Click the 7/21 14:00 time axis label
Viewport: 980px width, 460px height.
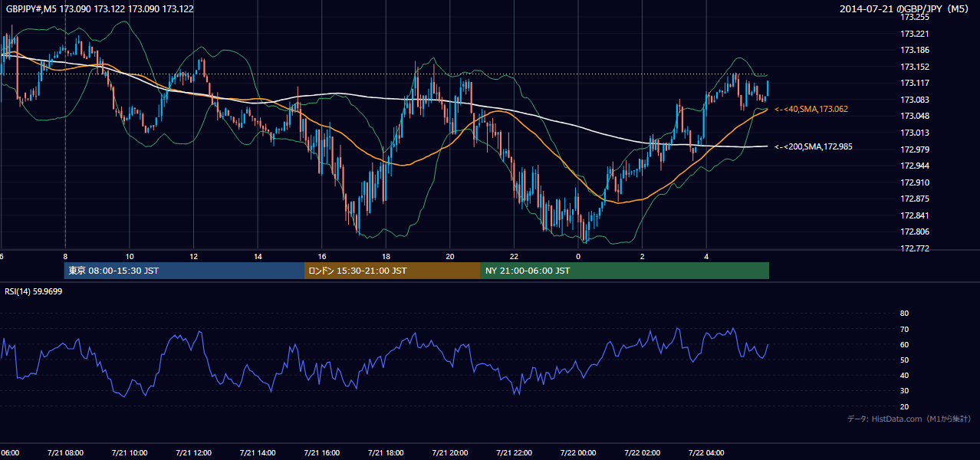(258, 452)
